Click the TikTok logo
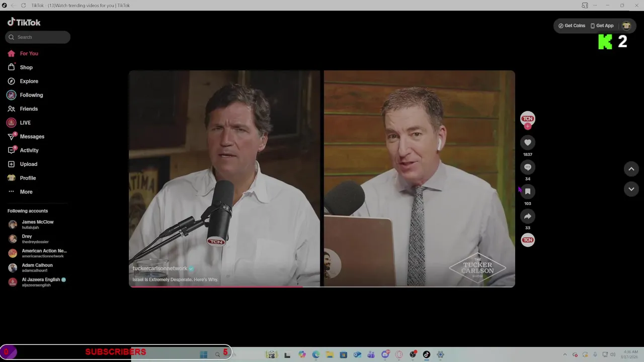The height and width of the screenshot is (362, 644). tap(24, 22)
